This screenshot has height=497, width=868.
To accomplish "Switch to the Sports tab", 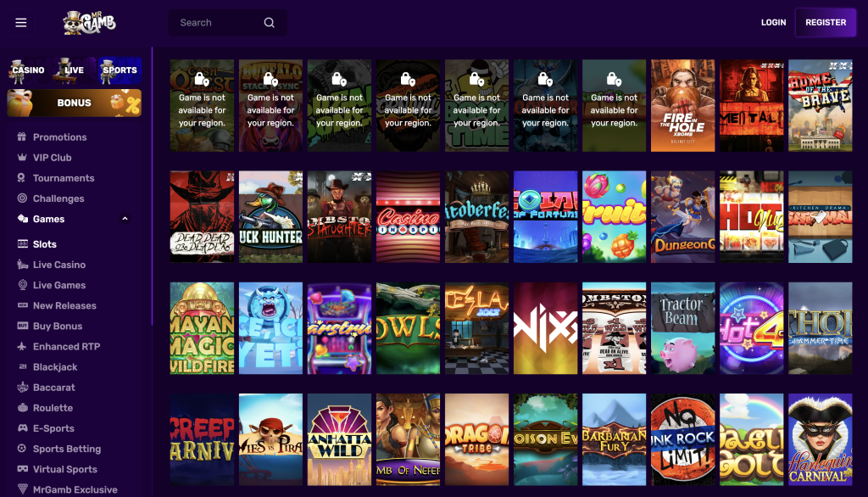I will pyautogui.click(x=119, y=70).
